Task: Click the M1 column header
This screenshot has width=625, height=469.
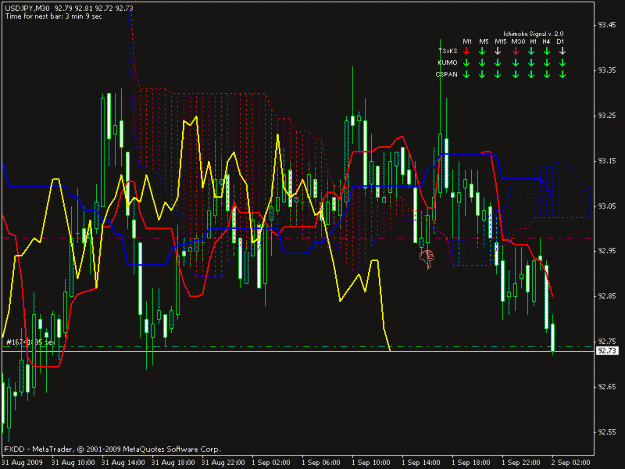Action: (x=467, y=41)
